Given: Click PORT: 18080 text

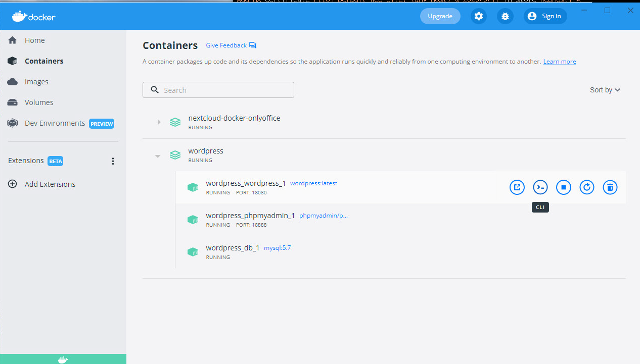Looking at the screenshot, I should click(251, 193).
